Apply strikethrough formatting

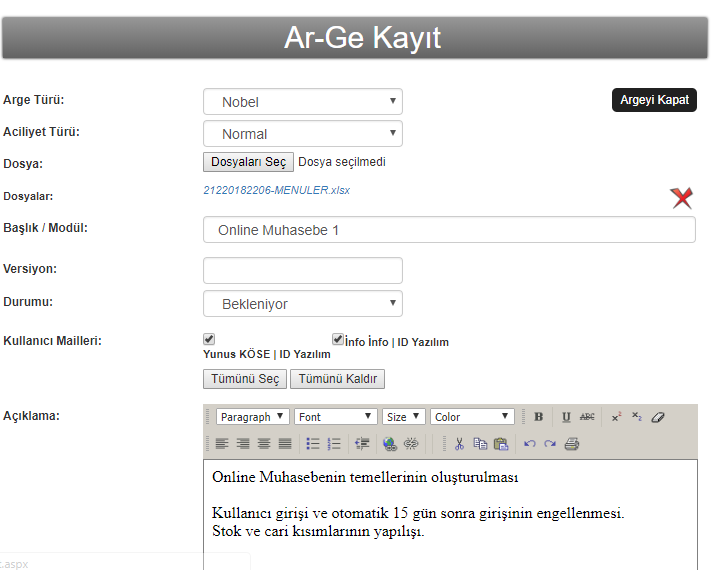(x=587, y=417)
